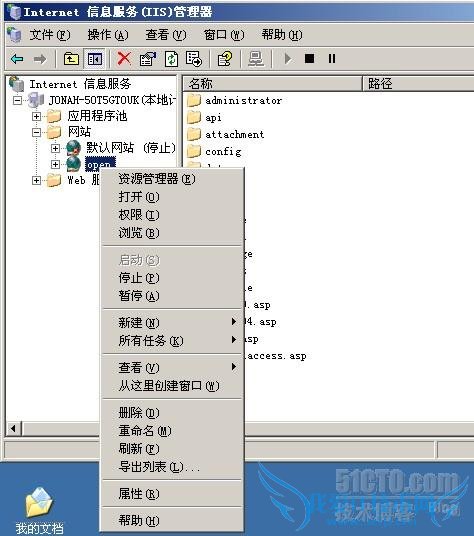The image size is (474, 536).
Task: Click the administrator folder icon
Action: click(194, 100)
